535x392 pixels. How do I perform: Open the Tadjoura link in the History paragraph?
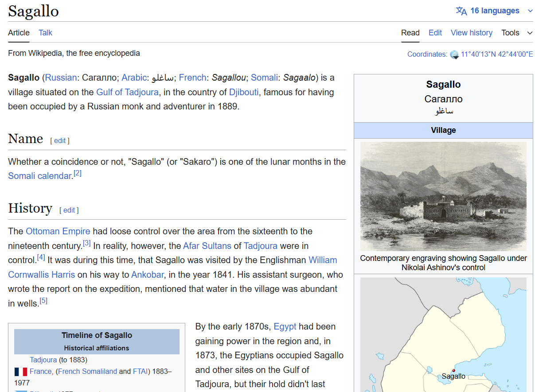pyautogui.click(x=261, y=245)
